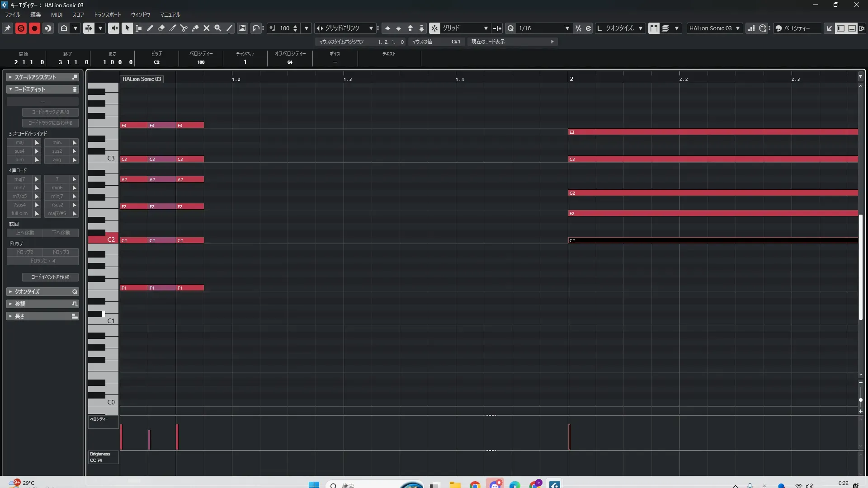Select the Glue tool
This screenshot has width=868, height=488.
pos(195,28)
